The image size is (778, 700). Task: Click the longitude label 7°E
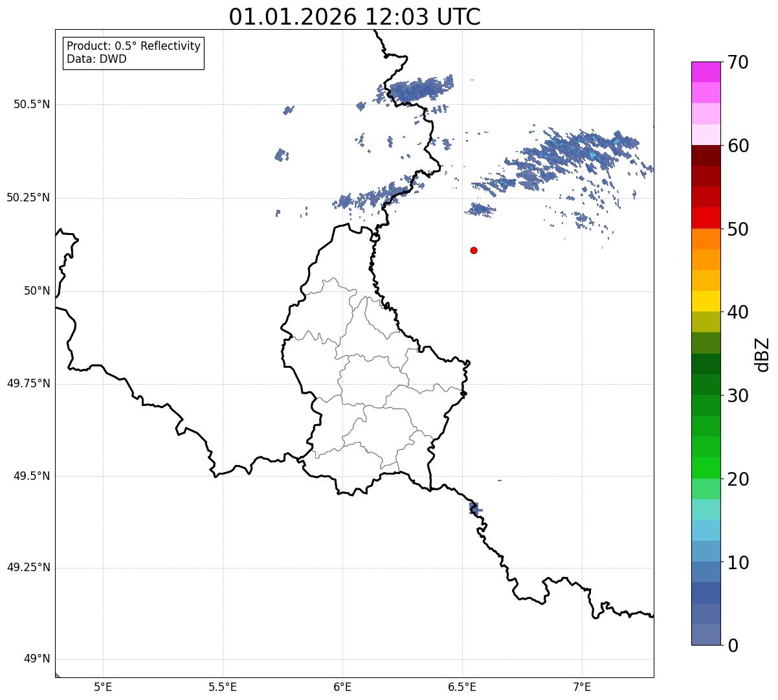coord(582,686)
